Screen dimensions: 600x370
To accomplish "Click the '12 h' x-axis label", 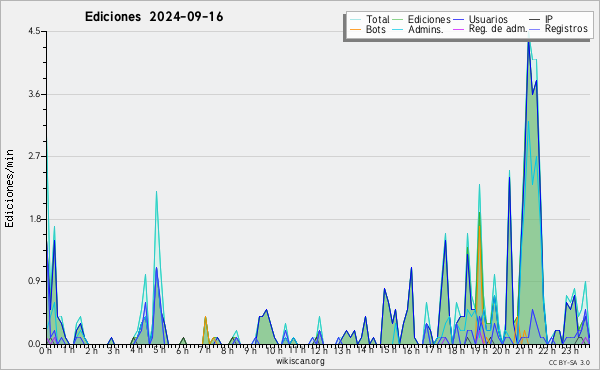I will point(320,350).
